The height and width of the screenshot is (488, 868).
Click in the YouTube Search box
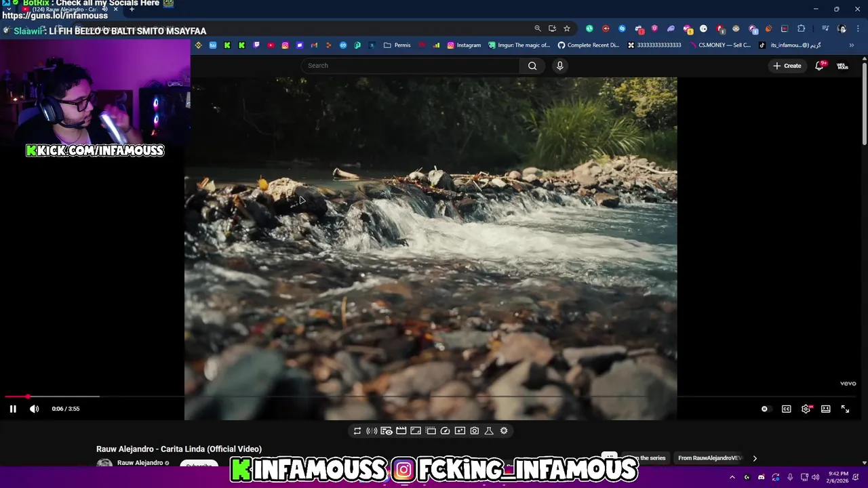(x=410, y=66)
